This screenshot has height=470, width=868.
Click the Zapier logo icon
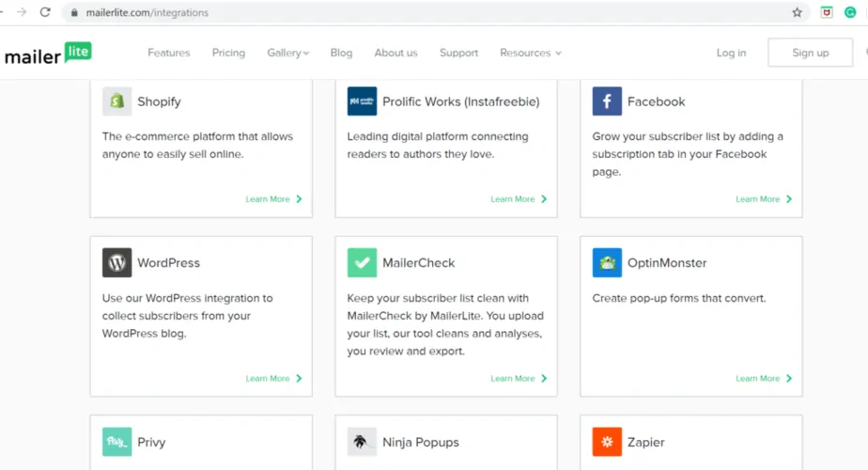pyautogui.click(x=607, y=442)
